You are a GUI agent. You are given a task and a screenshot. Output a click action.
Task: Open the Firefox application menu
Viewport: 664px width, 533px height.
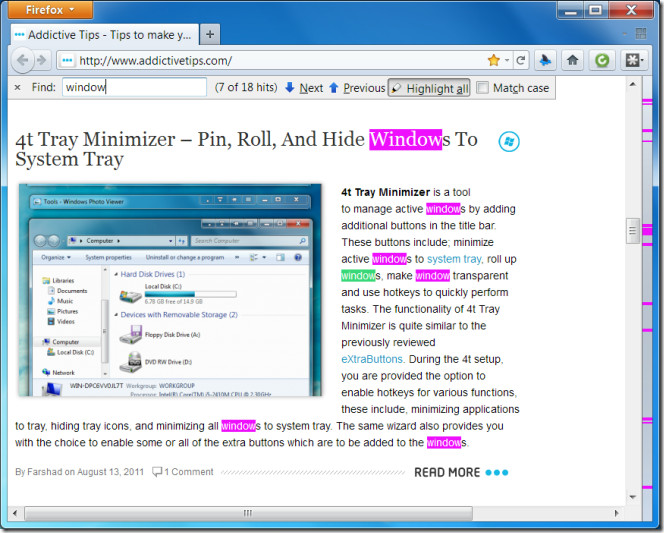click(50, 10)
